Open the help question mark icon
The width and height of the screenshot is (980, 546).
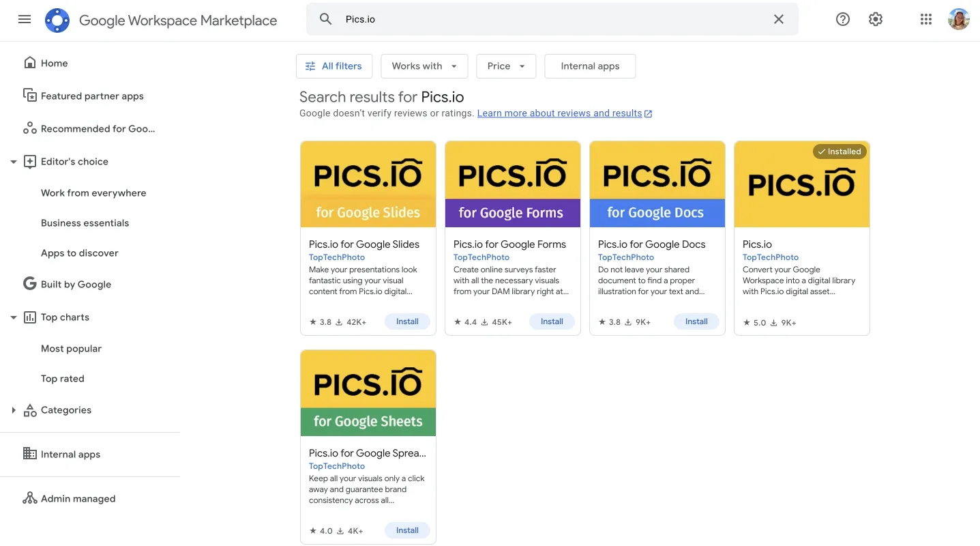click(842, 19)
